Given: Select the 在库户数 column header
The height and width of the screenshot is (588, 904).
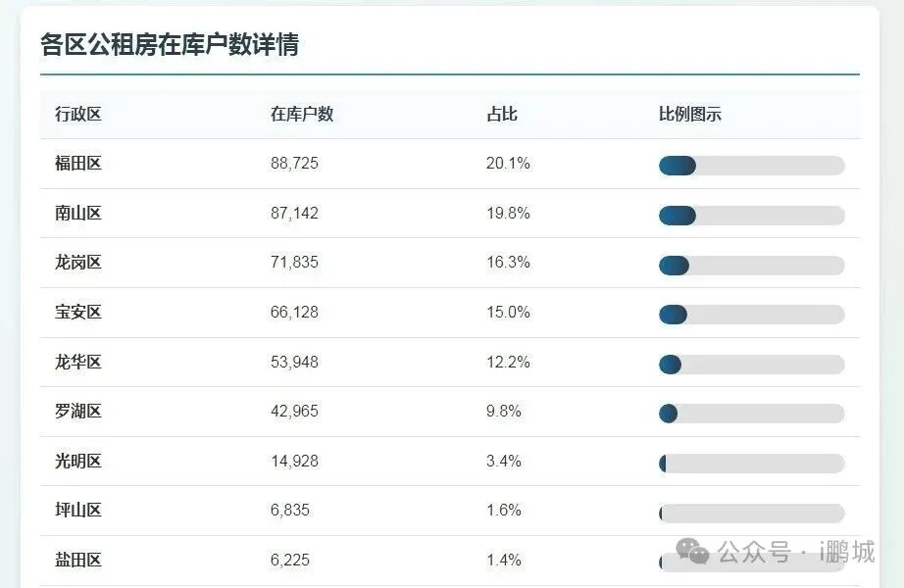Looking at the screenshot, I should pyautogui.click(x=302, y=114).
